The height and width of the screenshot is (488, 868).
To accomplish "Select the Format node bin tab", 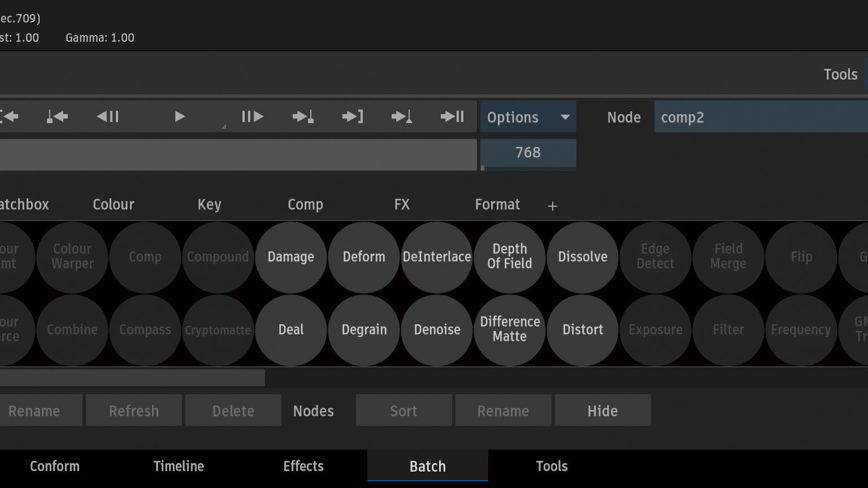I will 497,204.
